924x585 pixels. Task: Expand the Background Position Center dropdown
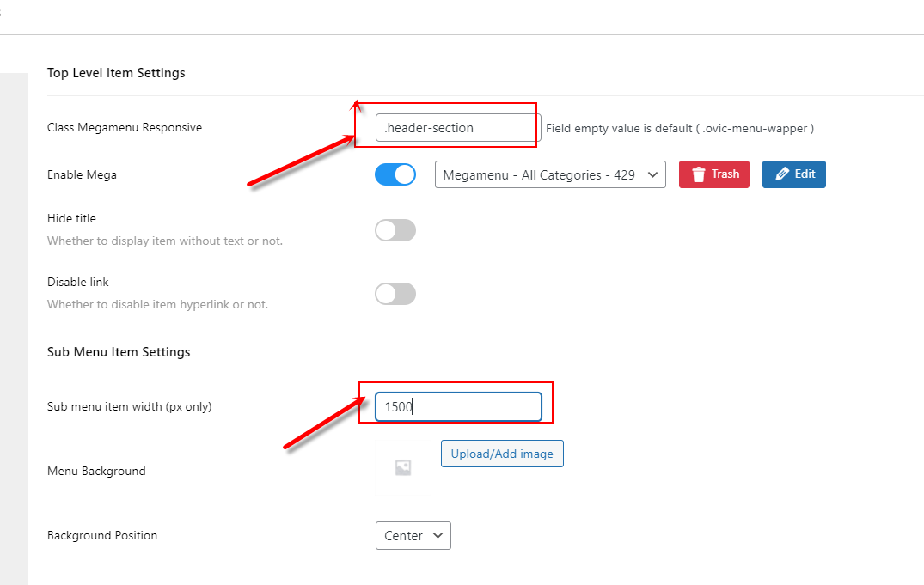pyautogui.click(x=413, y=535)
